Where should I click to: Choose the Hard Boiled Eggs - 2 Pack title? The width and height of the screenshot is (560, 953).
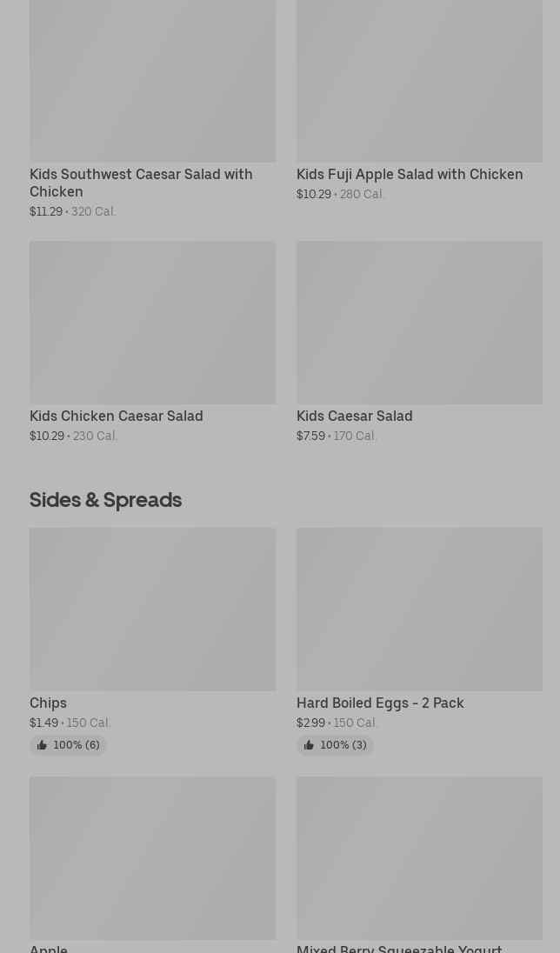pyautogui.click(x=380, y=703)
